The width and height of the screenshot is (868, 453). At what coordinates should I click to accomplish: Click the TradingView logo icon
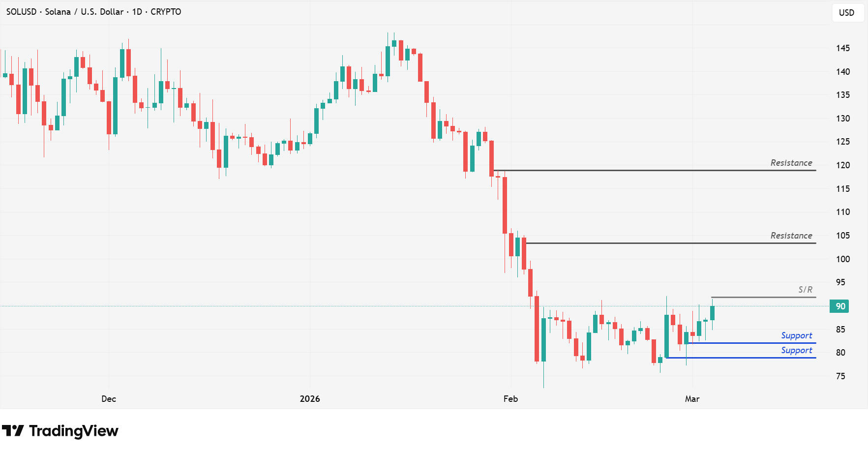[13, 431]
